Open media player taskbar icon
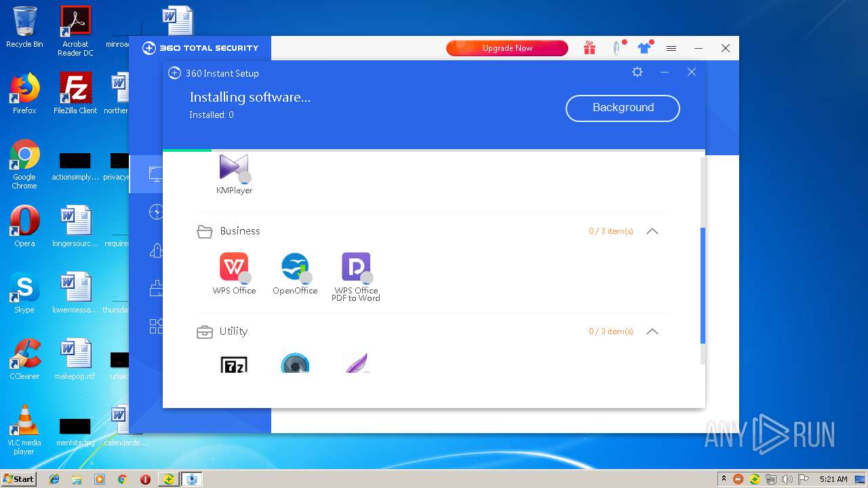 100,479
